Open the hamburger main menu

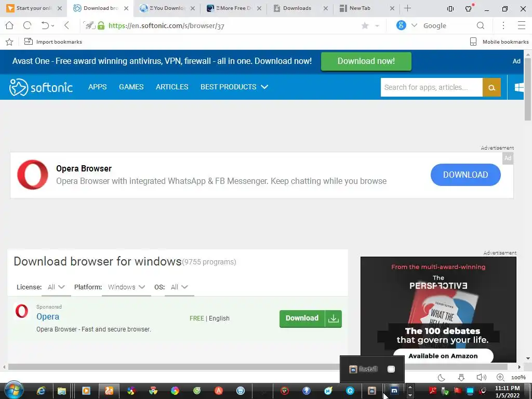[522, 25]
